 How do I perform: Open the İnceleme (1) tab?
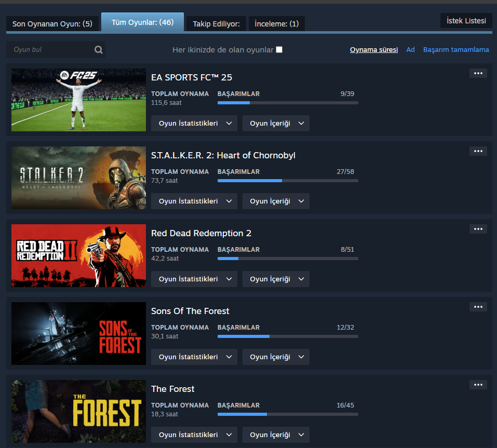(277, 24)
